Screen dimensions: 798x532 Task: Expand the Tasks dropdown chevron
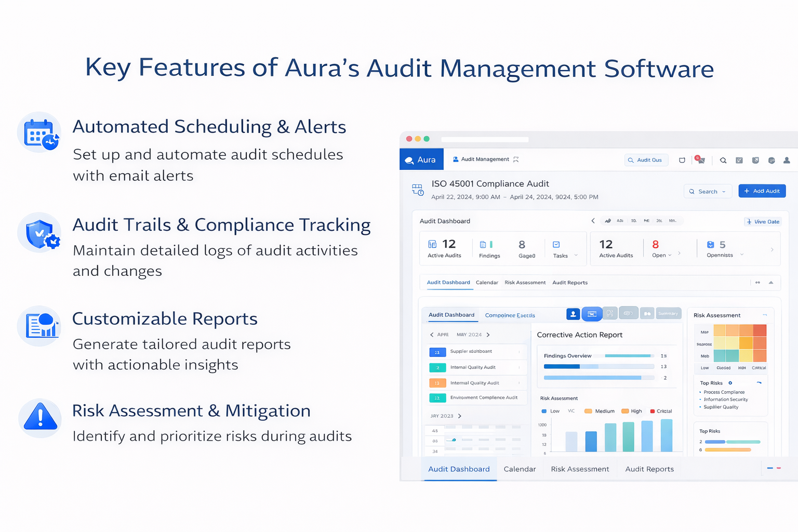coord(576,255)
